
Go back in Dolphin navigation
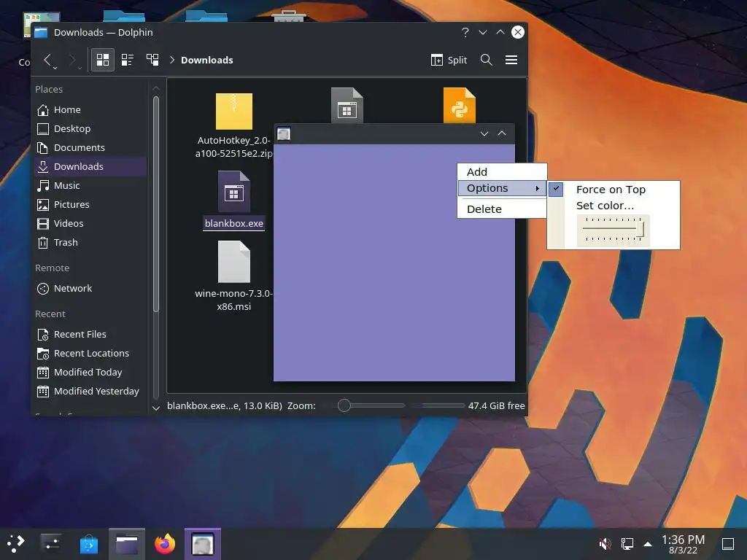click(x=47, y=60)
